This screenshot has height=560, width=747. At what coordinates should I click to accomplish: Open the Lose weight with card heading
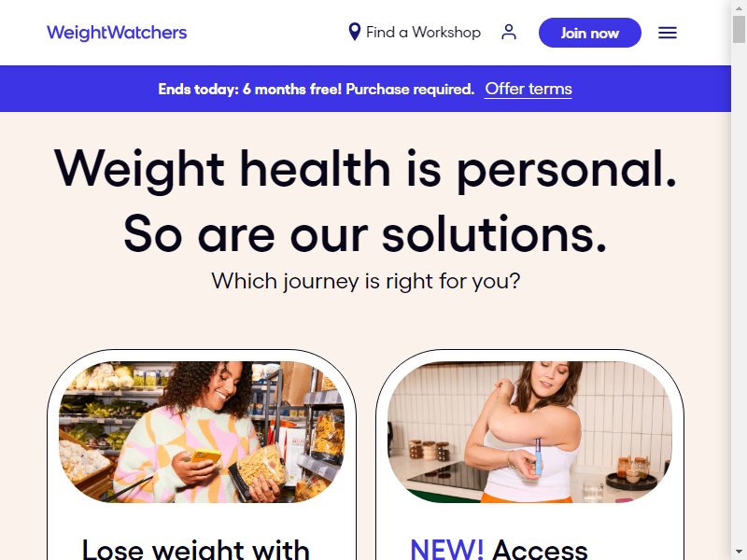(195, 549)
